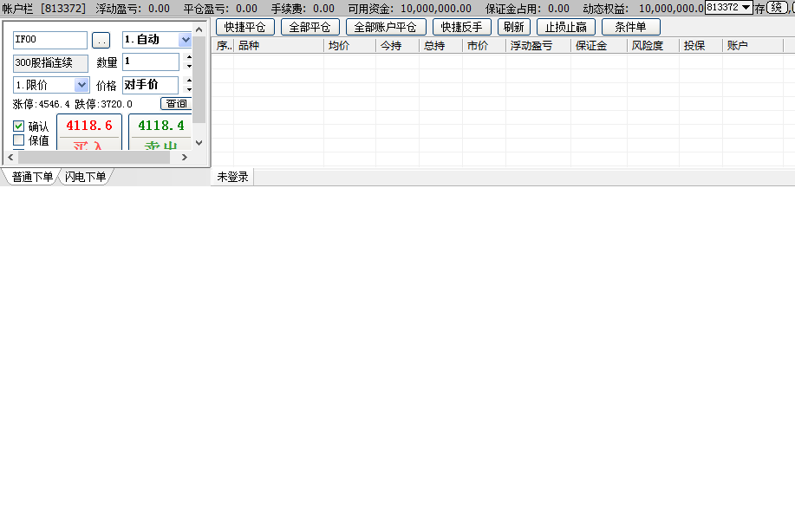
Task: Uncheck the 确认 checkbox
Action: (x=19, y=127)
